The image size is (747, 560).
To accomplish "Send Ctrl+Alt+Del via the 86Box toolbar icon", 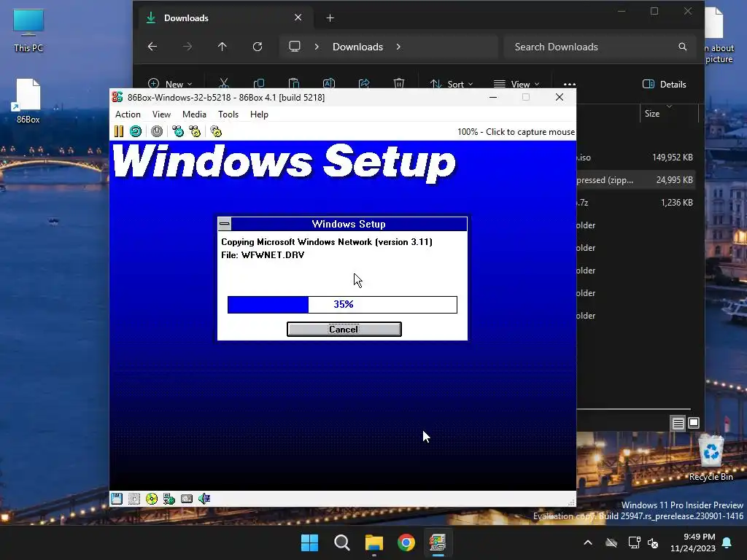I will (x=178, y=131).
